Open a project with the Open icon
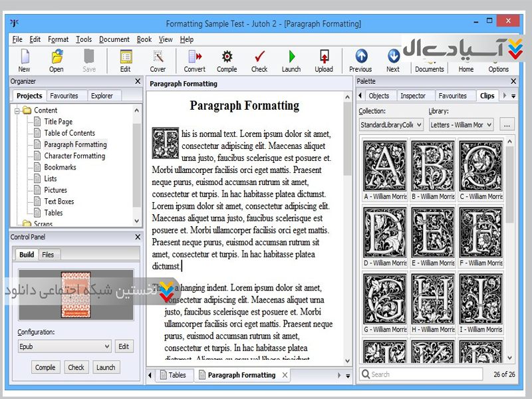532x399 pixels. [57, 60]
